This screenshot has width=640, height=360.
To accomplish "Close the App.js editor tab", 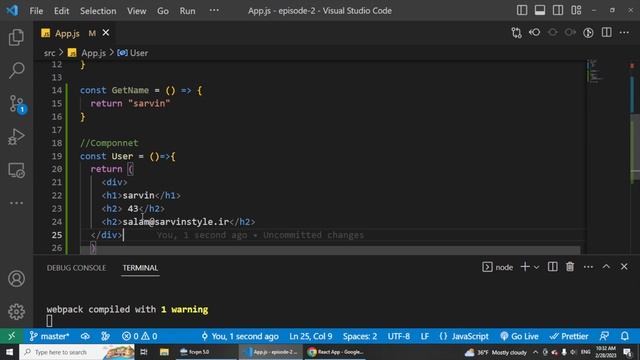I will [x=106, y=33].
